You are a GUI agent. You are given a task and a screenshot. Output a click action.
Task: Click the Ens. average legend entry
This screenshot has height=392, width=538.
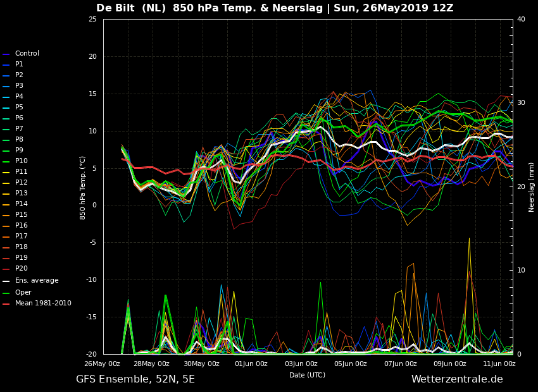click(x=37, y=281)
